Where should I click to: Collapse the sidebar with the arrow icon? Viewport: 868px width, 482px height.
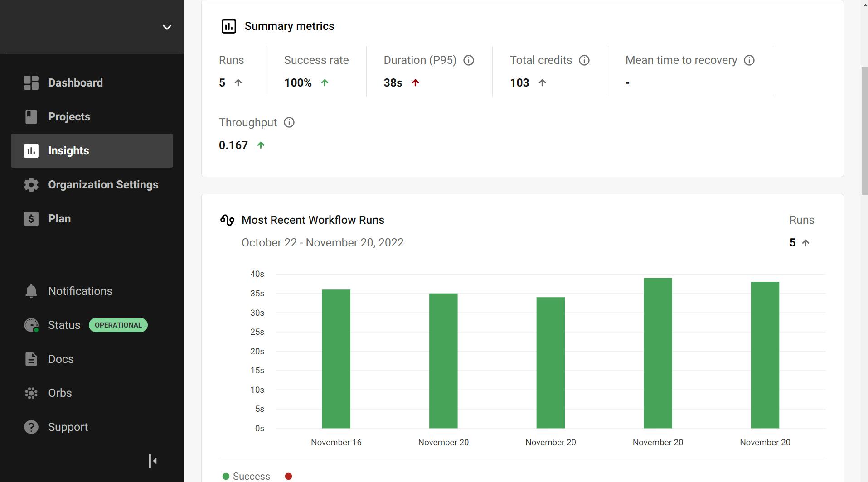click(153, 461)
